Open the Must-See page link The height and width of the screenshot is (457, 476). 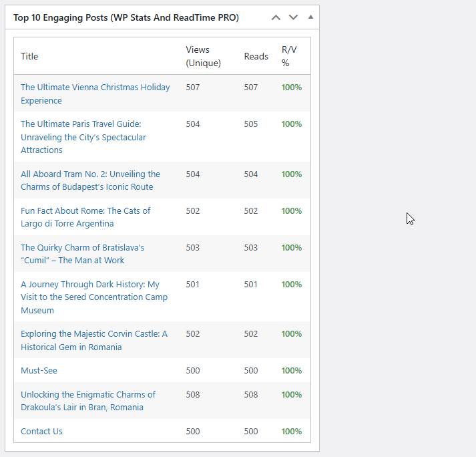[39, 371]
